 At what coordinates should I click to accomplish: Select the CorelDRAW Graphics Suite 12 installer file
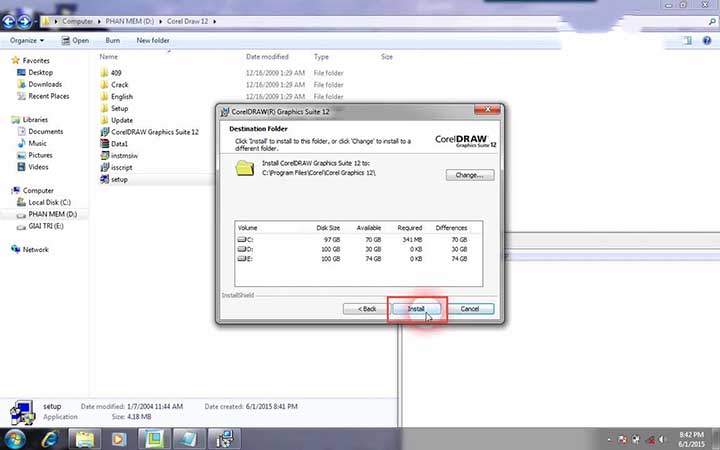tap(105, 132)
